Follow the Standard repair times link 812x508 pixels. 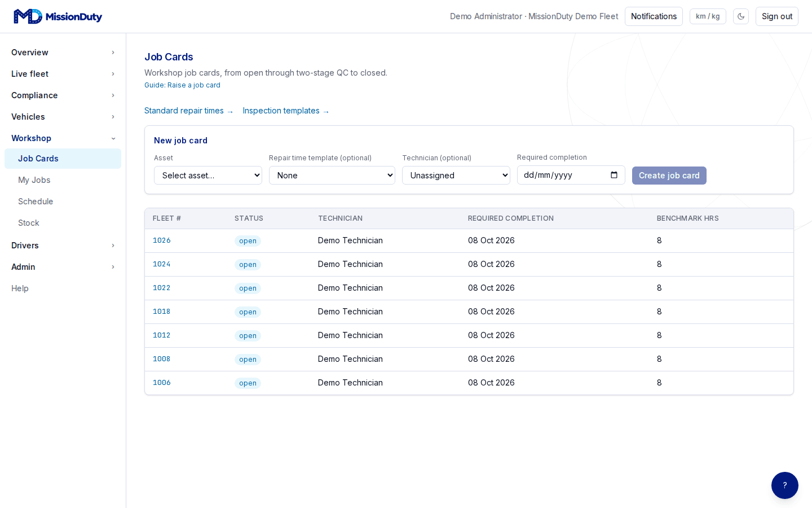[189, 111]
